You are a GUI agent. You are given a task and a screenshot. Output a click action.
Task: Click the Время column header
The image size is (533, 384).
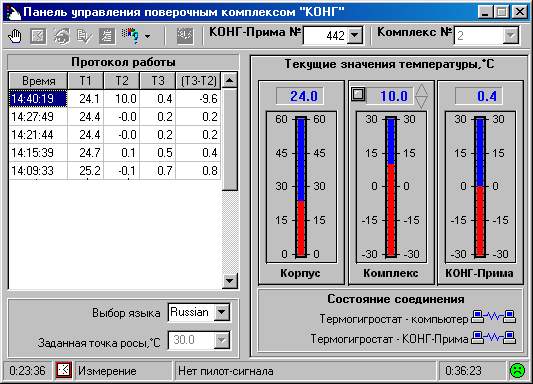(x=38, y=81)
